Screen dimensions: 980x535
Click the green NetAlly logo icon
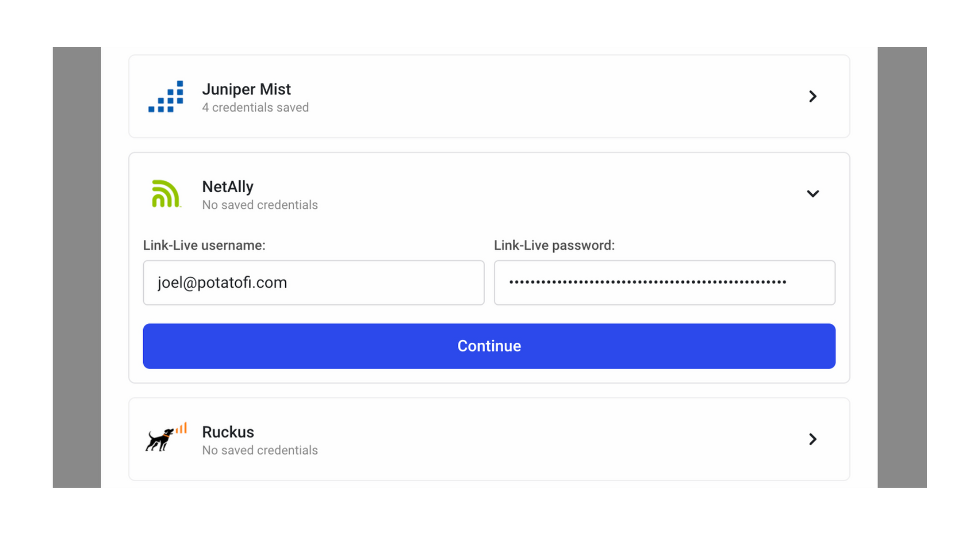coord(166,194)
